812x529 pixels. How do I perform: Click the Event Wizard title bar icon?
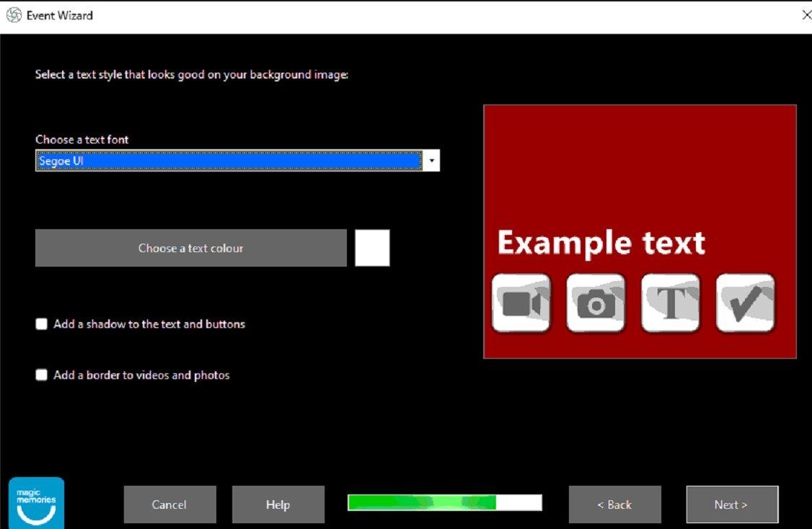tap(14, 15)
